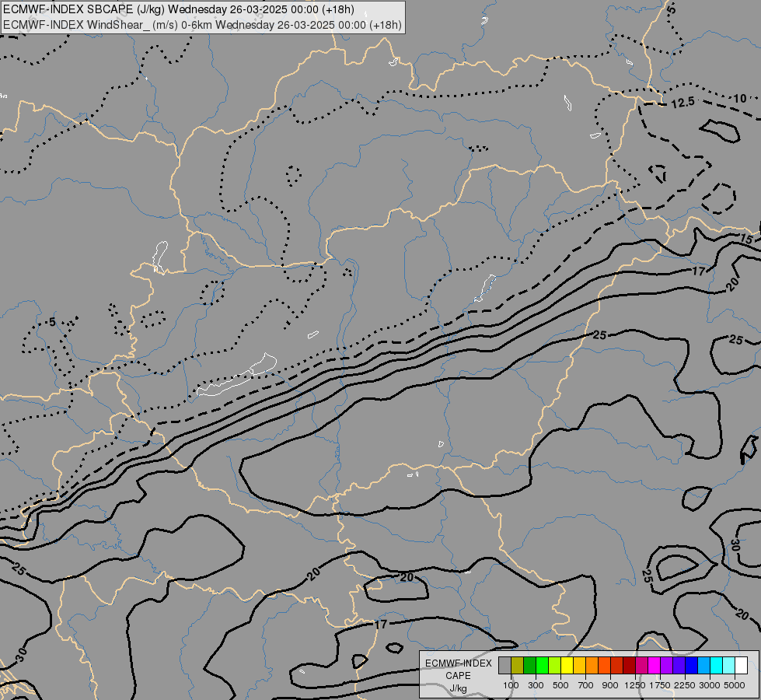The image size is (761, 700).
Task: Click the 15 contour label
Action: 746,239
